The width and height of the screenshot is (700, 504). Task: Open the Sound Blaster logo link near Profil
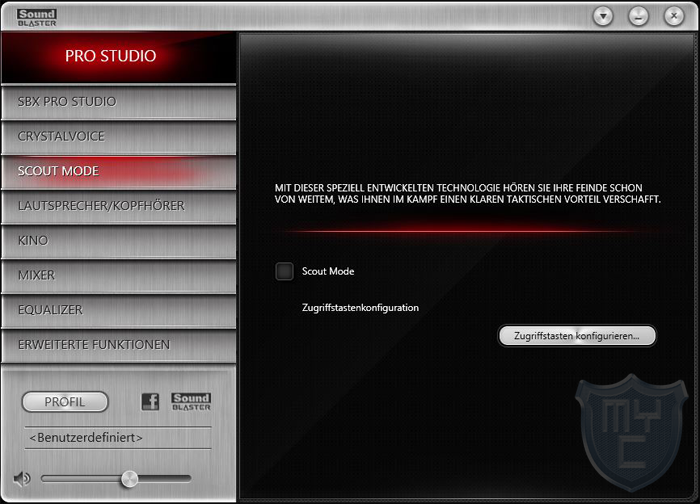point(191,402)
